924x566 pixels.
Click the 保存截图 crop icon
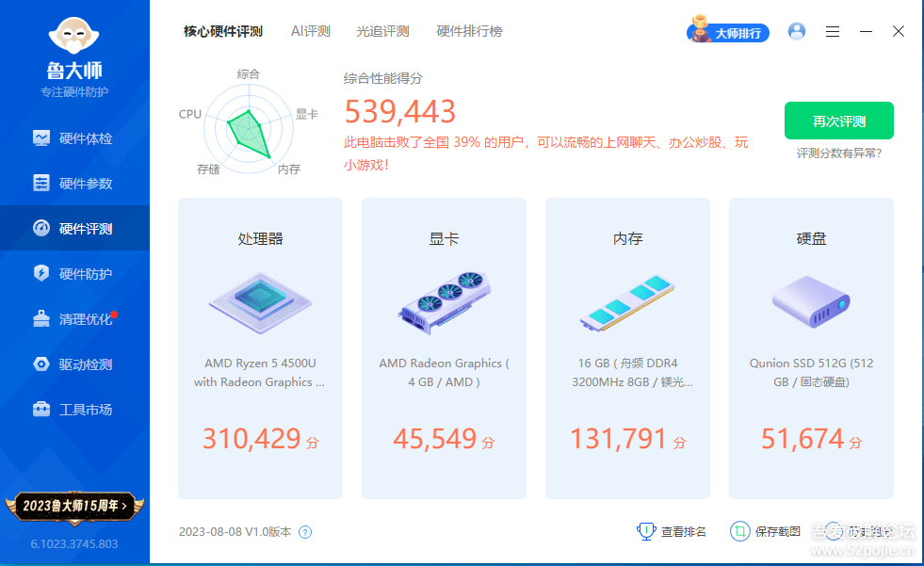click(739, 531)
